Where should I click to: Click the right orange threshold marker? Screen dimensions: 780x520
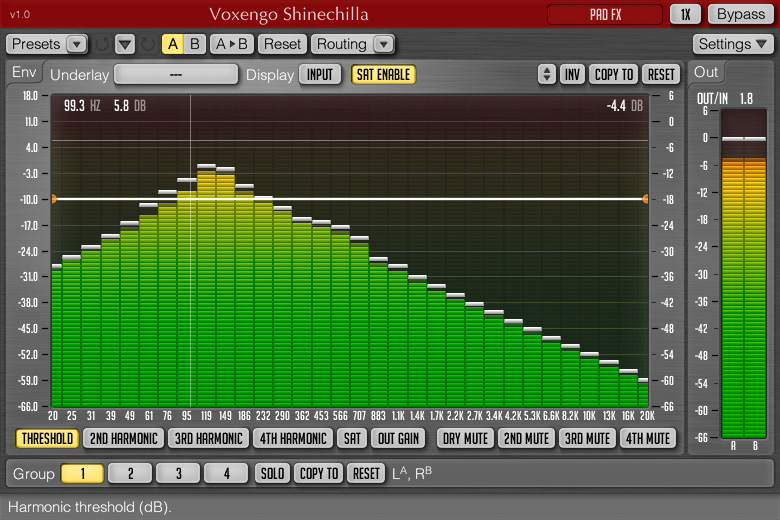click(645, 199)
